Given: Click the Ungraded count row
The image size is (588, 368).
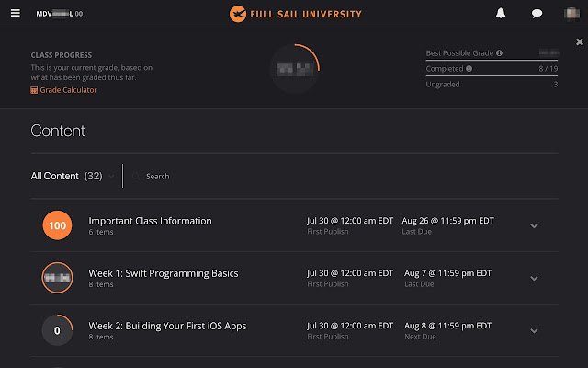Looking at the screenshot, I should (492, 85).
